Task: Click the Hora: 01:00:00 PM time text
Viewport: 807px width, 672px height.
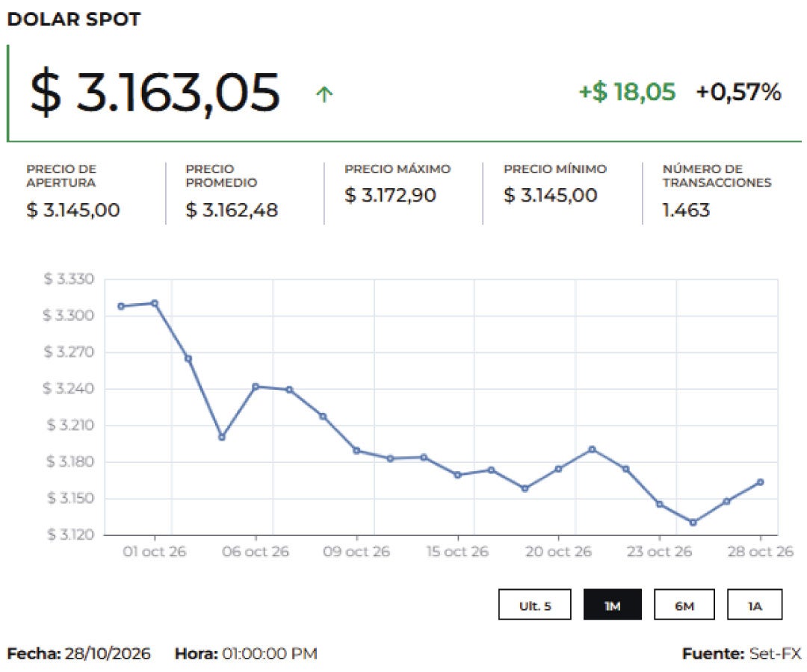Action: pyautogui.click(x=246, y=654)
